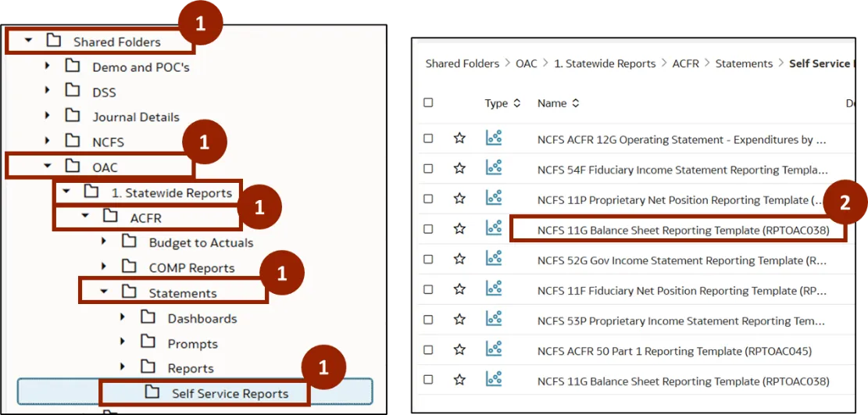Click the folder icon beside Journal Details
This screenshot has width=868, height=415.
click(x=73, y=116)
